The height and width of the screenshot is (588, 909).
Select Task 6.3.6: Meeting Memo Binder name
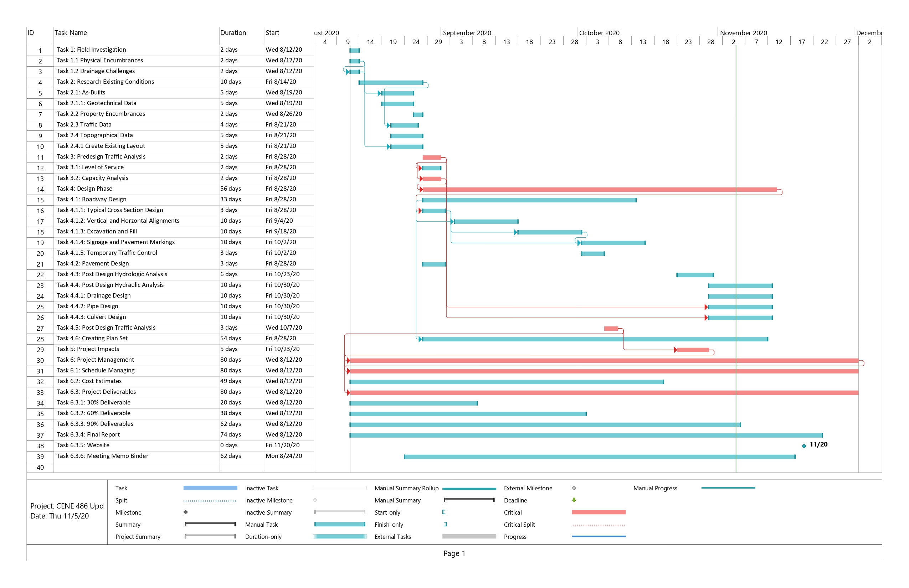click(102, 456)
